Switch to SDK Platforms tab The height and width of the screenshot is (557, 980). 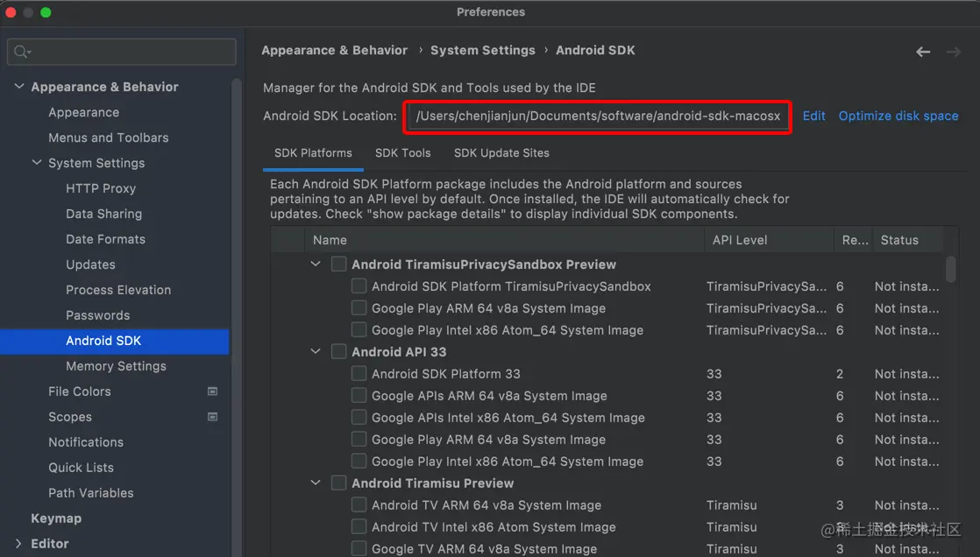tap(313, 153)
